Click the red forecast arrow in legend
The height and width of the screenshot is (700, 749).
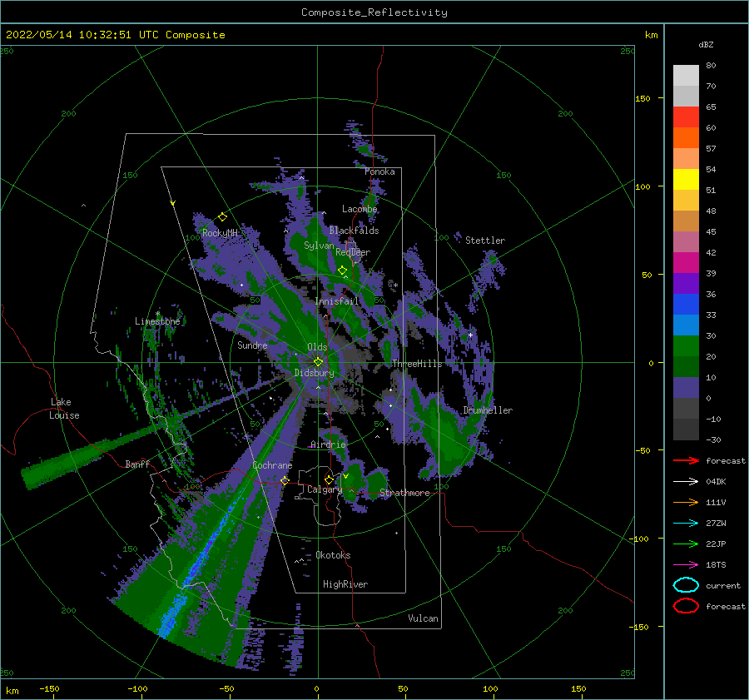(686, 460)
